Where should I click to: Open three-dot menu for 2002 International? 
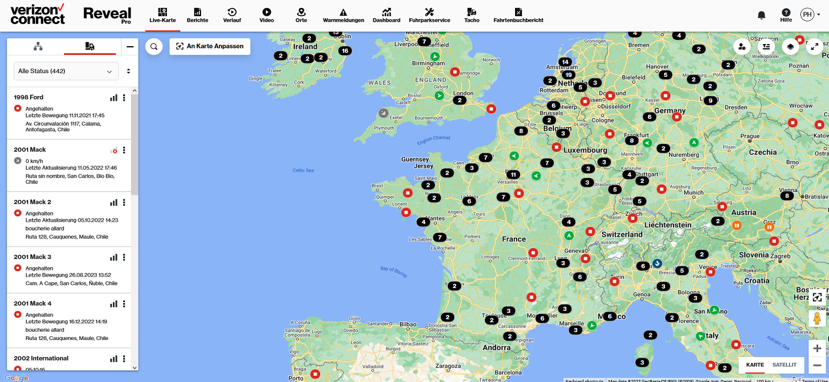pyautogui.click(x=124, y=359)
